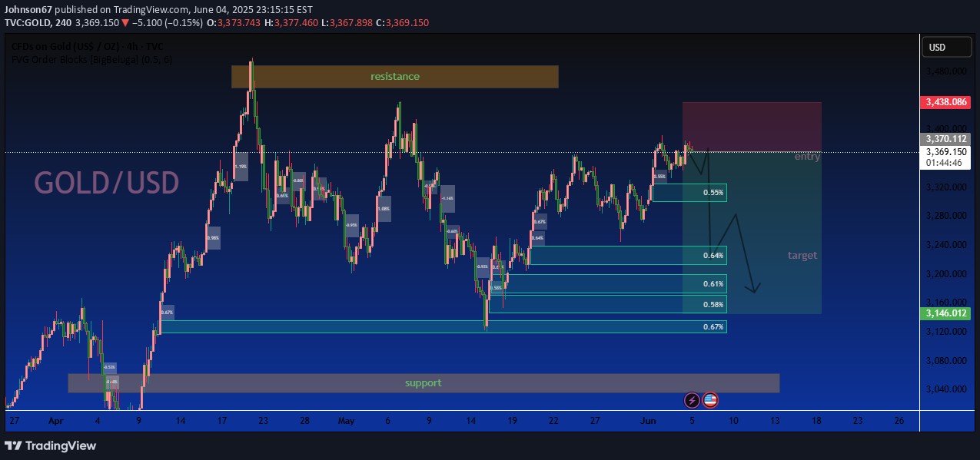Click the May label on time axis
Viewport: 980px width, 460px height.
[344, 421]
